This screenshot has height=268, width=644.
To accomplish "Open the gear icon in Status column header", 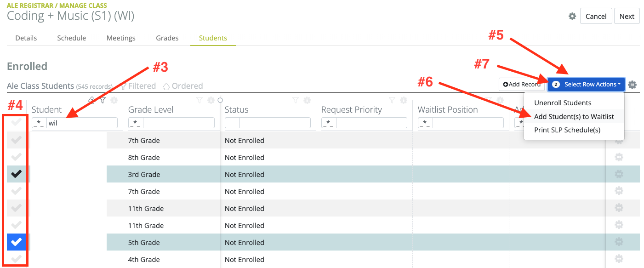I will 308,100.
